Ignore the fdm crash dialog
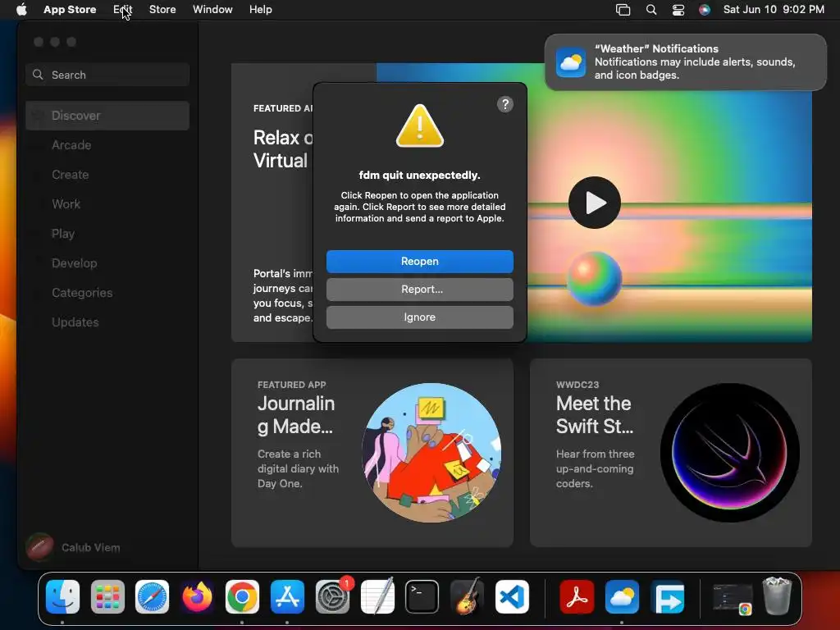Viewport: 840px width, 630px height. coord(419,317)
